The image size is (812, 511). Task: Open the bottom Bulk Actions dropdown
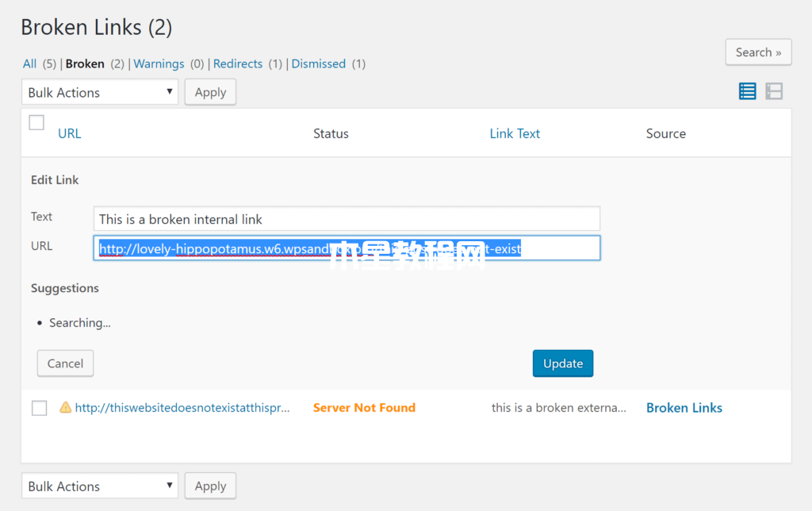pyautogui.click(x=100, y=486)
